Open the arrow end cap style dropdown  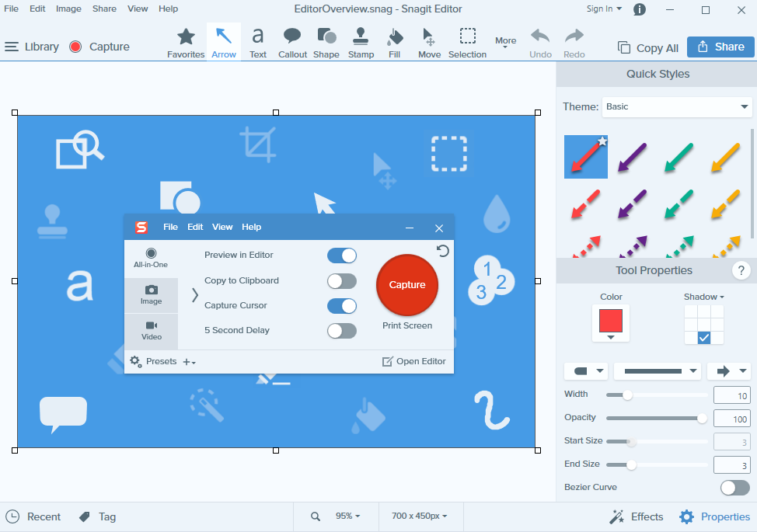point(729,371)
